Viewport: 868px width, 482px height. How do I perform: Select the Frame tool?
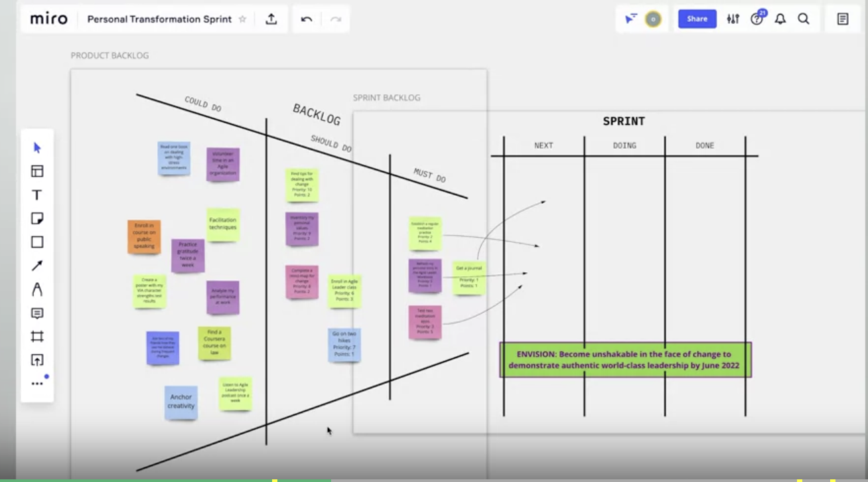click(37, 337)
